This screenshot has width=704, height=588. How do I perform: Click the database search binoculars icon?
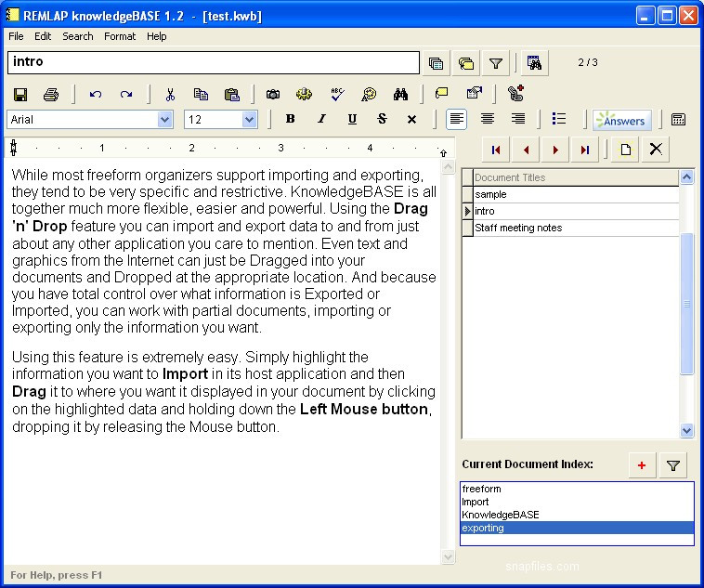534,63
